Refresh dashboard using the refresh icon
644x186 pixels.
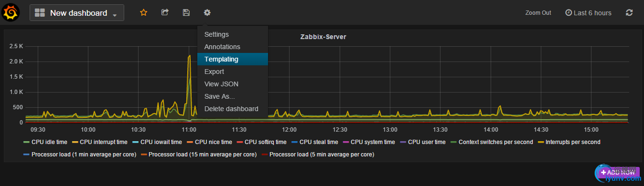click(629, 13)
